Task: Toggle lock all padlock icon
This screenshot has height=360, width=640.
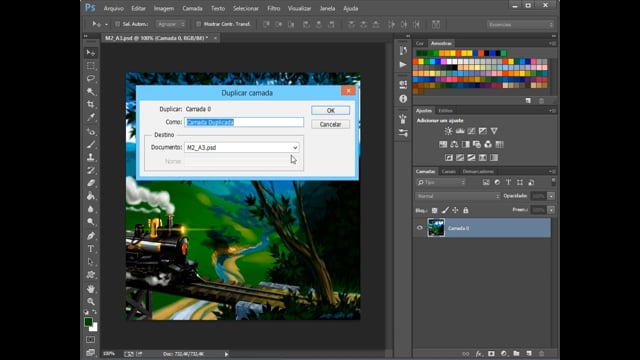Action: [466, 210]
